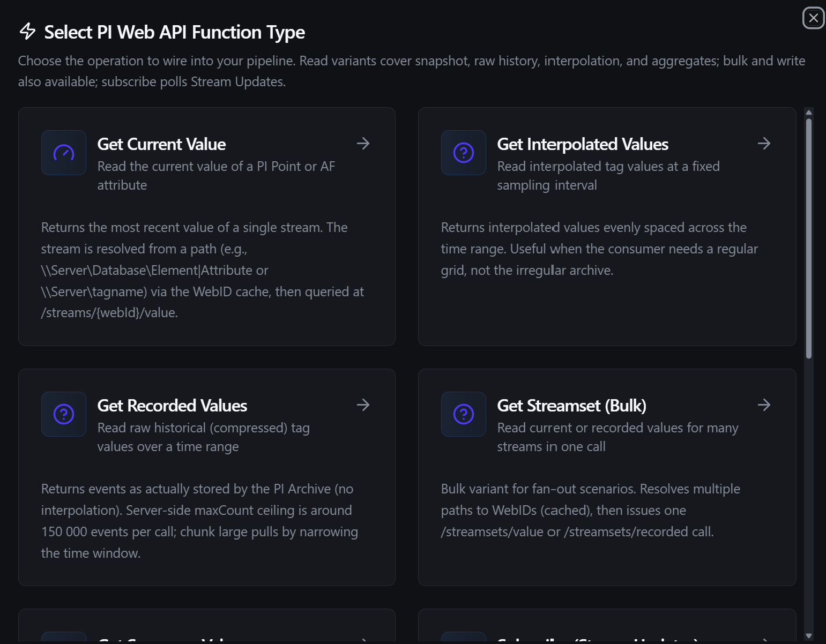Click "Read current or recorded values" subtitle
The height and width of the screenshot is (644, 826).
[x=617, y=437]
